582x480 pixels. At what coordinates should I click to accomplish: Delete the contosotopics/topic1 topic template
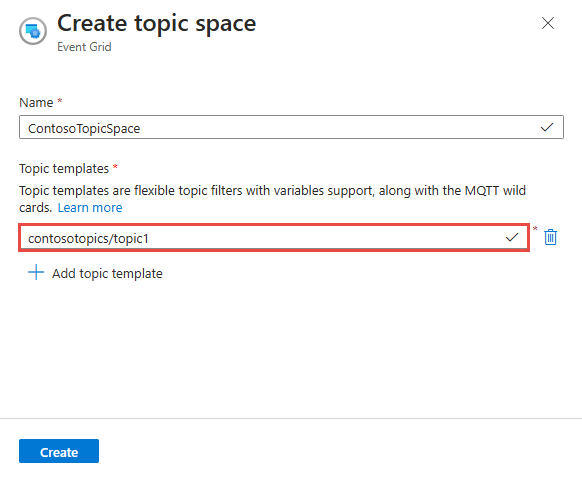coord(550,237)
